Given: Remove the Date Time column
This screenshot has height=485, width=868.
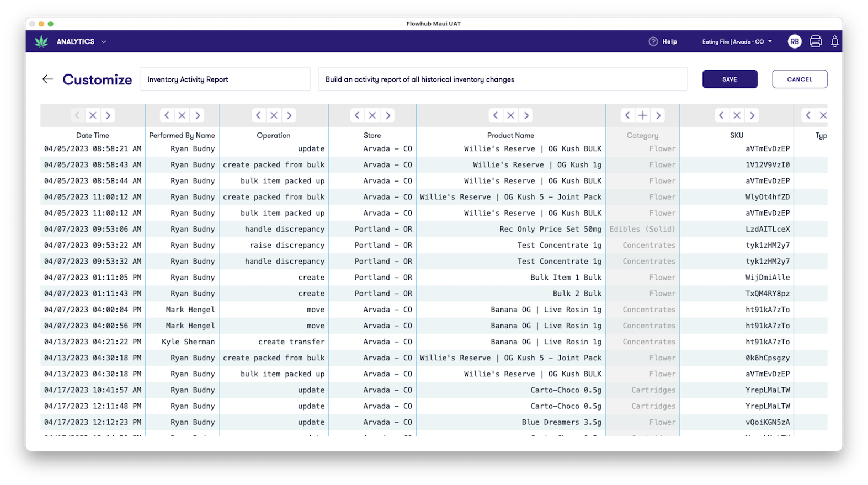Looking at the screenshot, I should click(93, 115).
